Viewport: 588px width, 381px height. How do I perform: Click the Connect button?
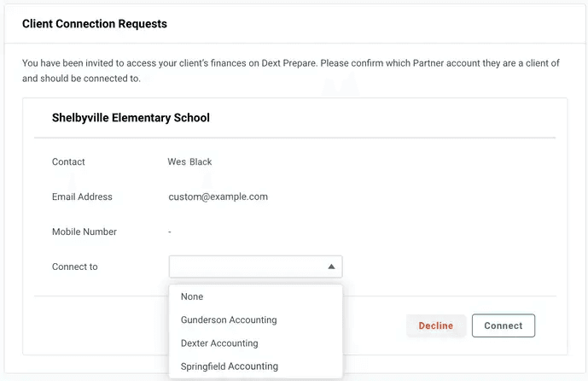coord(503,325)
